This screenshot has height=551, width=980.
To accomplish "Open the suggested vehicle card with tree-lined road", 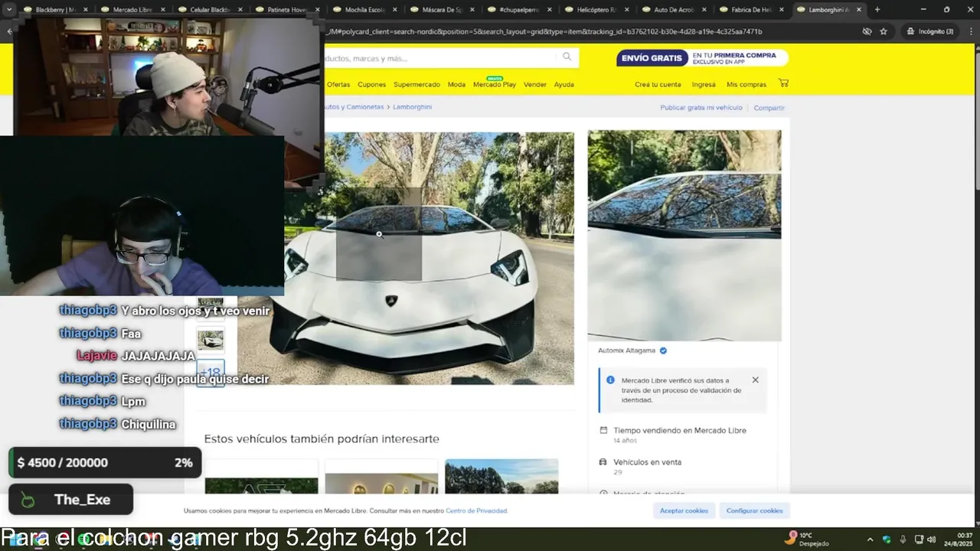I will (x=501, y=476).
